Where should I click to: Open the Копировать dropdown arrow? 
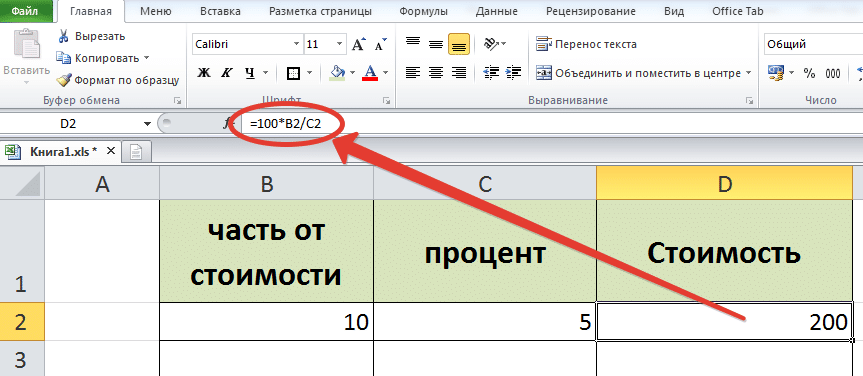pyautogui.click(x=146, y=58)
